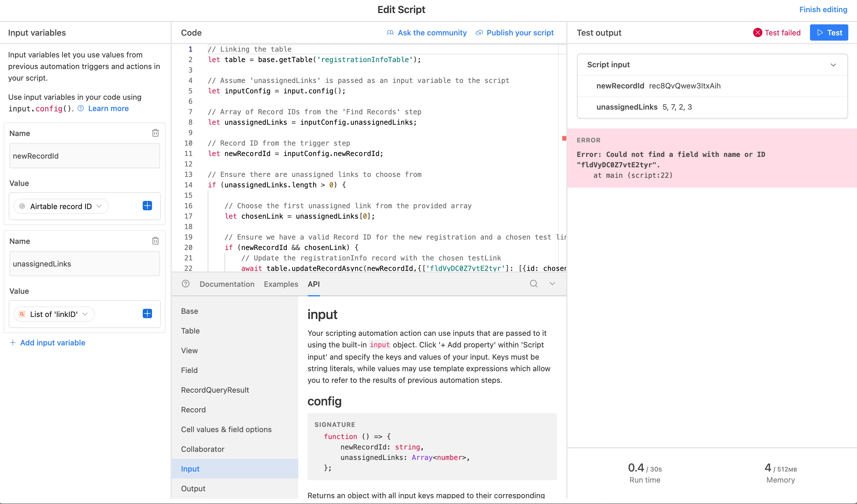Screen dimensions: 857x504
Task: Click plus button beside Airtable record ID
Action: tap(147, 206)
